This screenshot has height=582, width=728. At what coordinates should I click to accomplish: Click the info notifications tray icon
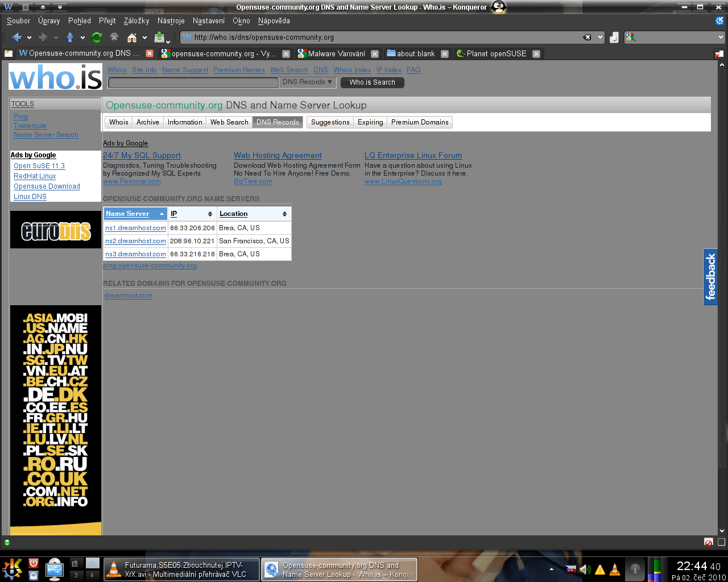635,569
